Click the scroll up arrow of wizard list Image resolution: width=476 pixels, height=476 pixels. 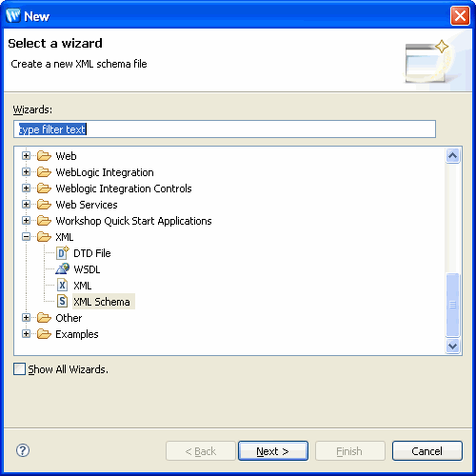click(x=453, y=155)
